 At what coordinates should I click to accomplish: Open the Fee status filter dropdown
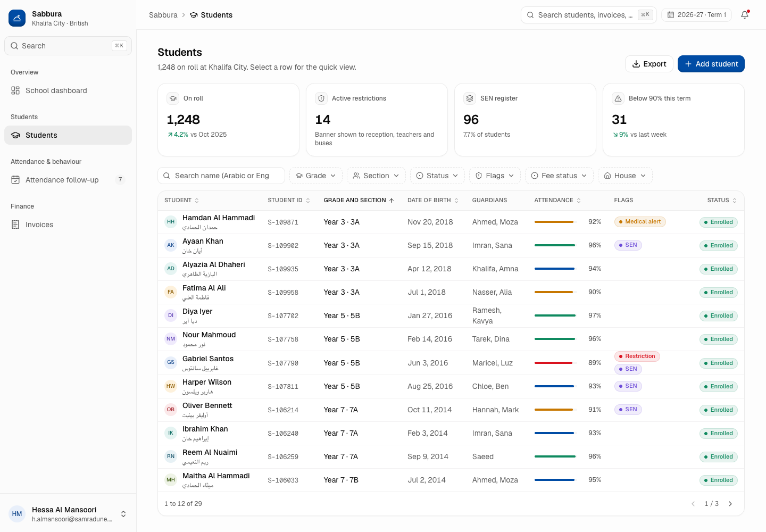[x=559, y=176]
